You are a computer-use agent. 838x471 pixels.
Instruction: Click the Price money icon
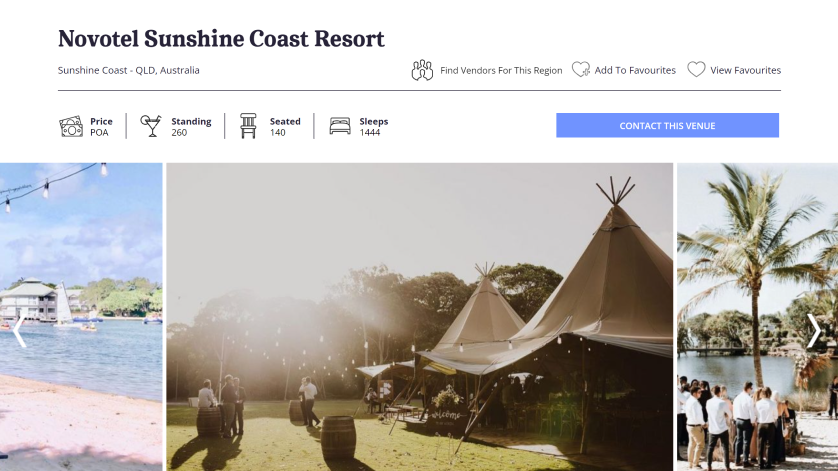pyautogui.click(x=71, y=127)
